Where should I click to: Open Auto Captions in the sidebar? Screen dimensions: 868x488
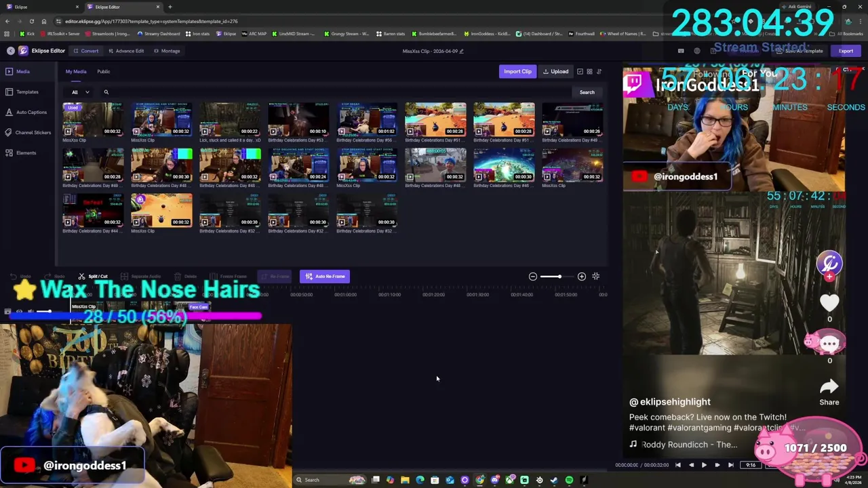[26, 112]
